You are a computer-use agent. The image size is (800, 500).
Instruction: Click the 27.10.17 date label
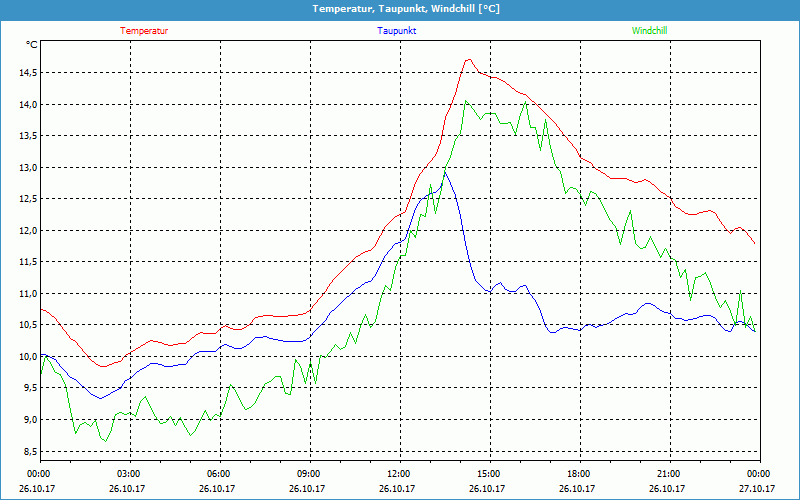758,488
